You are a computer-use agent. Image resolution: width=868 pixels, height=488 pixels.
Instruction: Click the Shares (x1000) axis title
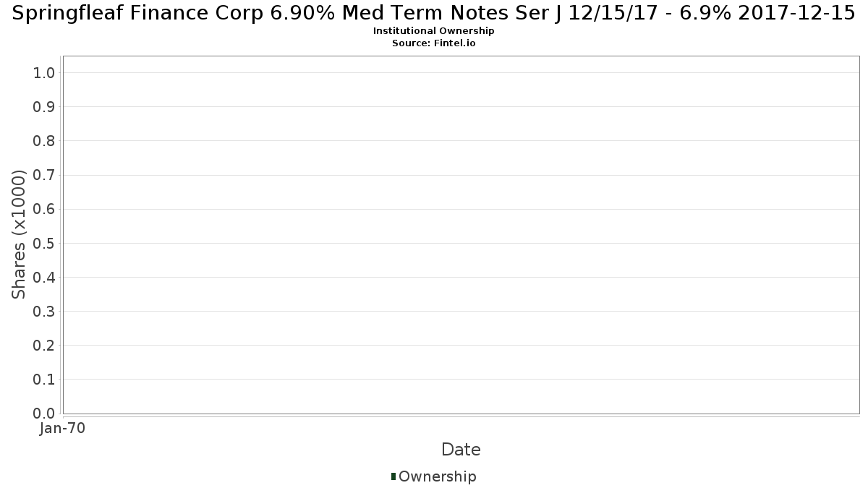[x=19, y=234]
